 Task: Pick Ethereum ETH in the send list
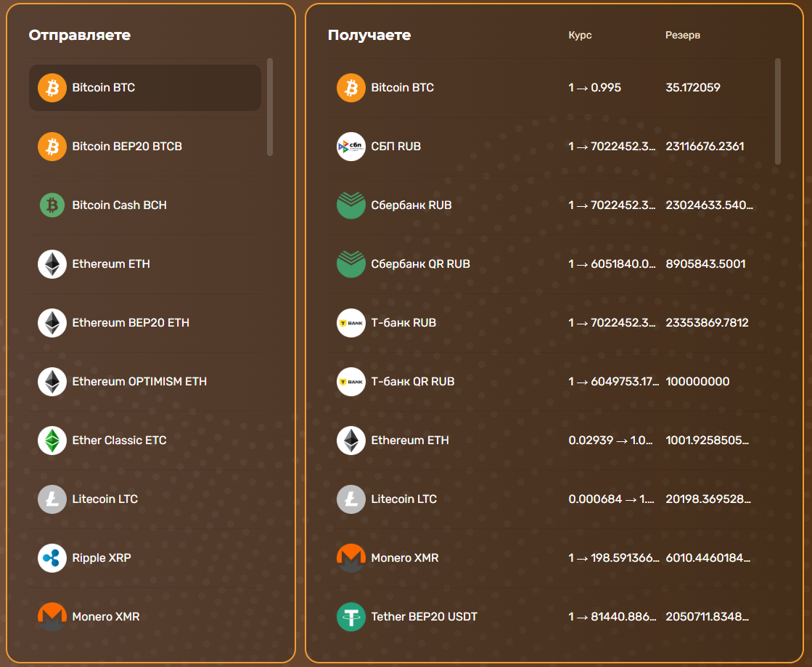point(145,264)
